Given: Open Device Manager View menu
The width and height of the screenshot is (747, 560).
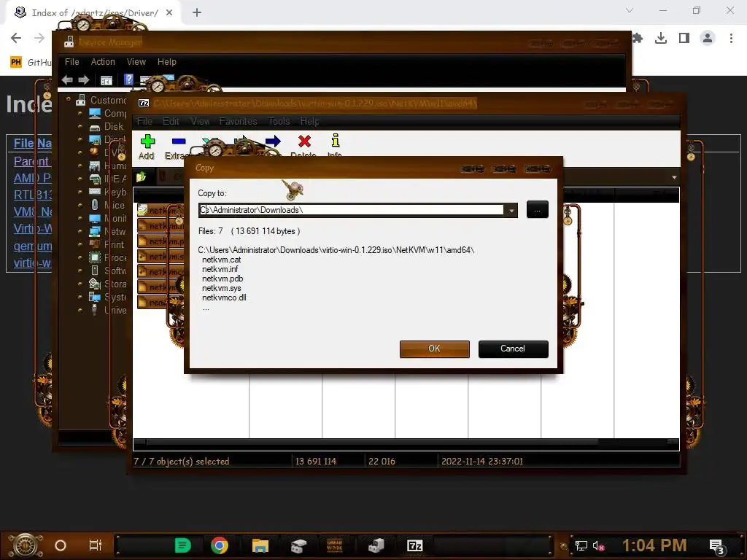Looking at the screenshot, I should (x=136, y=62).
